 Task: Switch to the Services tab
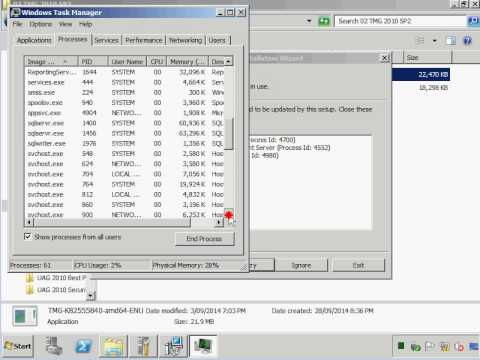[x=106, y=40]
